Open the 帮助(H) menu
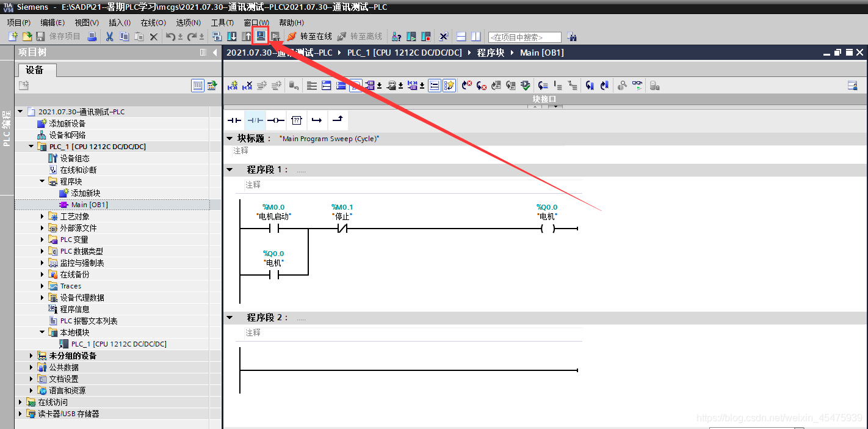This screenshot has width=868, height=429. point(292,23)
